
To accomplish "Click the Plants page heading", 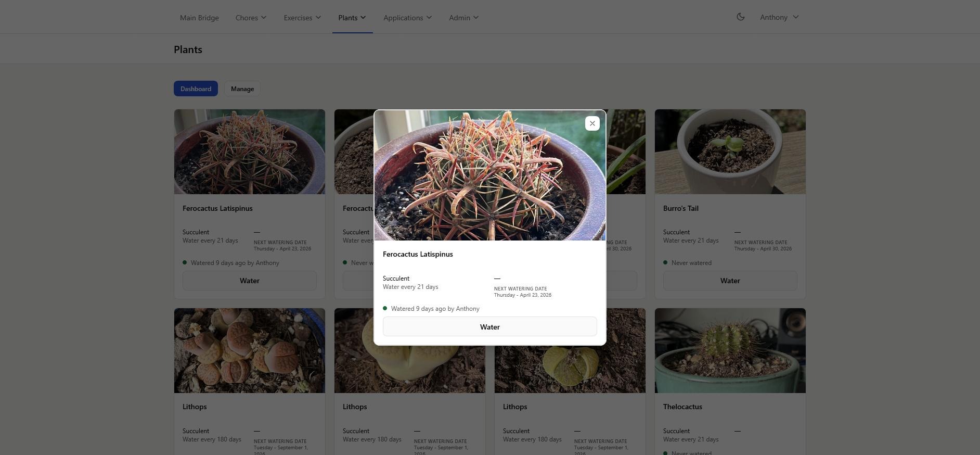I will [188, 49].
